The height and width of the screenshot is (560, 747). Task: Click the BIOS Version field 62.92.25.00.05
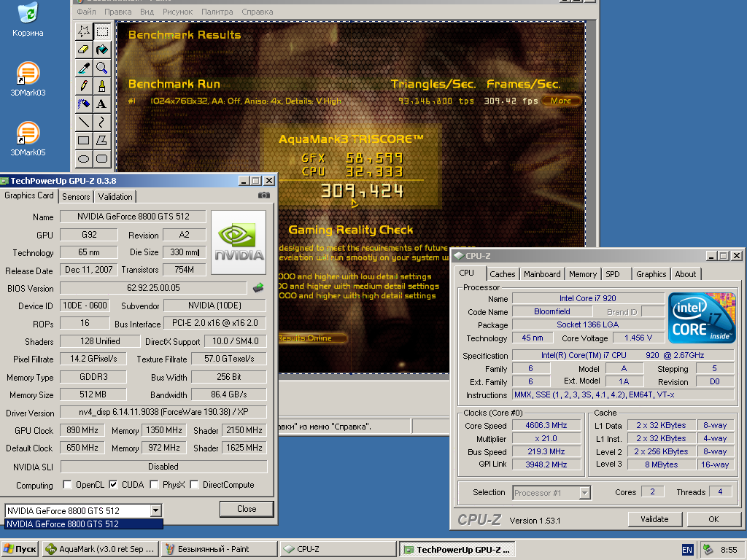point(153,288)
